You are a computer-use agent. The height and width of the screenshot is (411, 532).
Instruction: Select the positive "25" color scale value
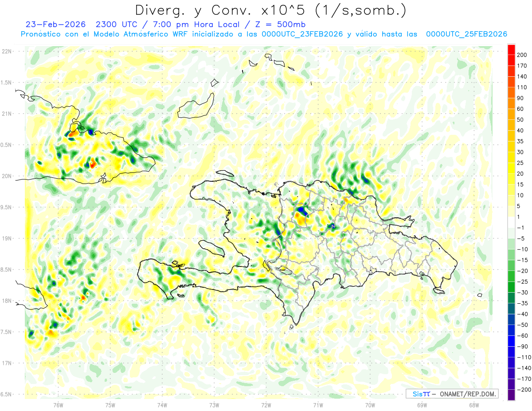click(520, 163)
